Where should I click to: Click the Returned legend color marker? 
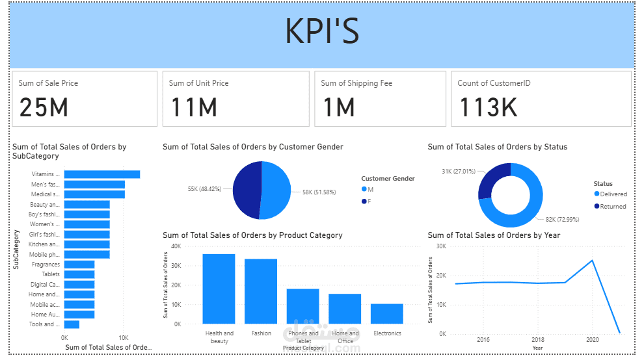pyautogui.click(x=597, y=206)
